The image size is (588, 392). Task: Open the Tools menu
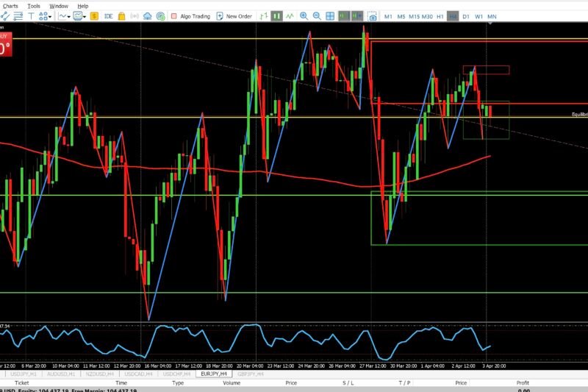click(x=34, y=6)
